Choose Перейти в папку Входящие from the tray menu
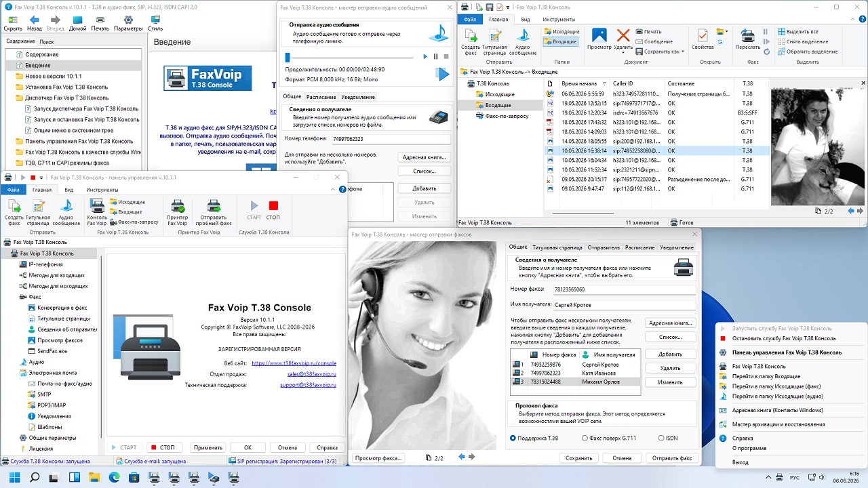This screenshot has width=868, height=488. pyautogui.click(x=766, y=376)
